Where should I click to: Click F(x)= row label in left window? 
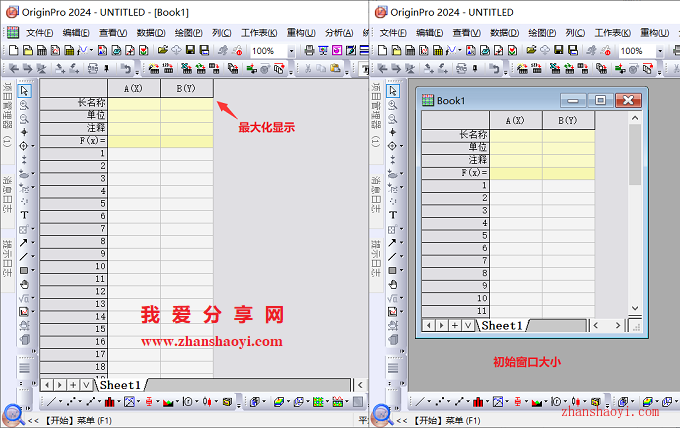(x=73, y=140)
